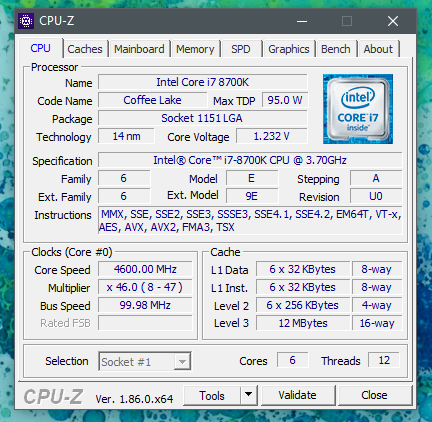Click the Stepping value A
The width and height of the screenshot is (432, 422).
click(x=376, y=178)
